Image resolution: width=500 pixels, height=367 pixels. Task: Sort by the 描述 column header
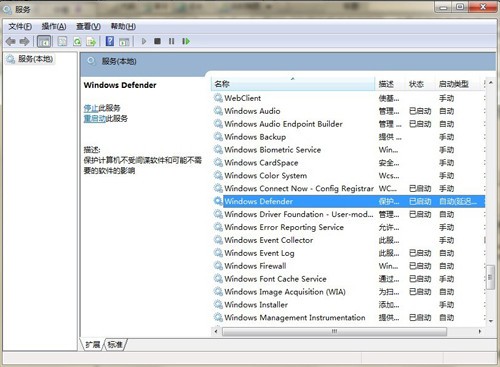pos(390,84)
